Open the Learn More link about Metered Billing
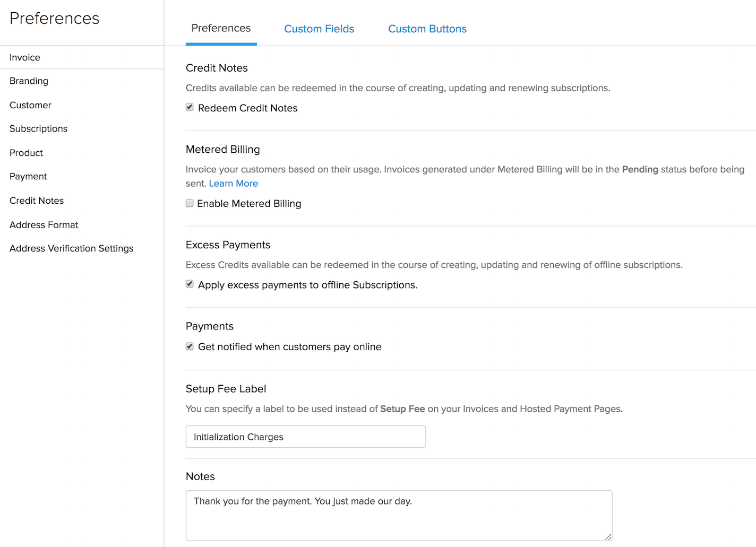This screenshot has height=547, width=756. (233, 183)
